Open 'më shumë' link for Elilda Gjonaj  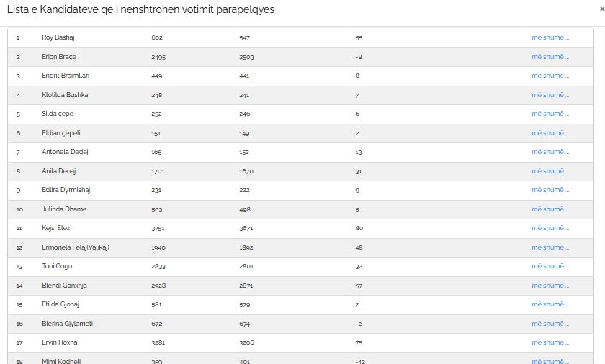click(x=550, y=304)
